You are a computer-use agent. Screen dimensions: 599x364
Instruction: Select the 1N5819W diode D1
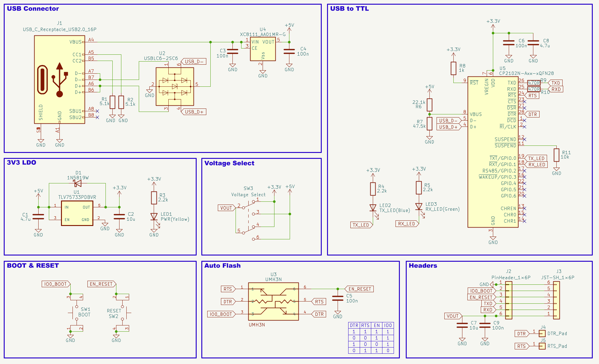coord(77,183)
